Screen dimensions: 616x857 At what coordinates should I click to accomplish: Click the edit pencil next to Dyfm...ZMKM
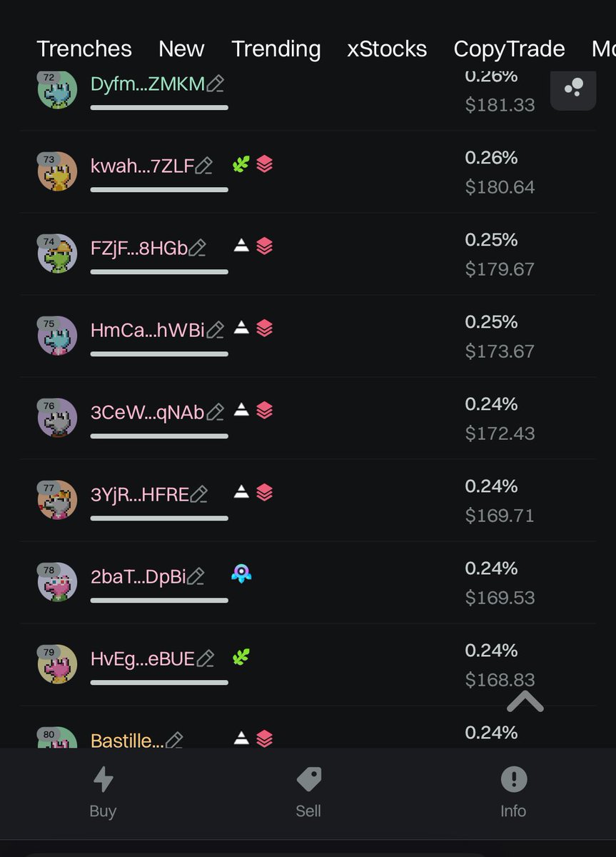[216, 84]
